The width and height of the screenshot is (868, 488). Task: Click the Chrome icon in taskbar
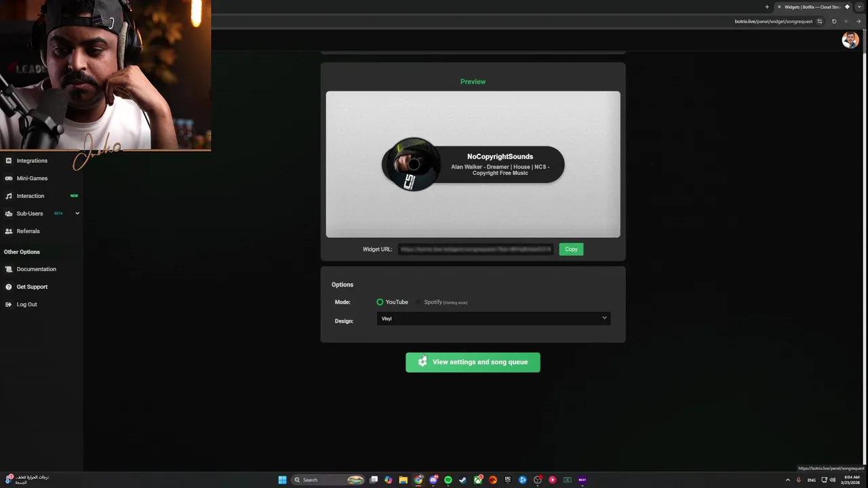pos(418,480)
